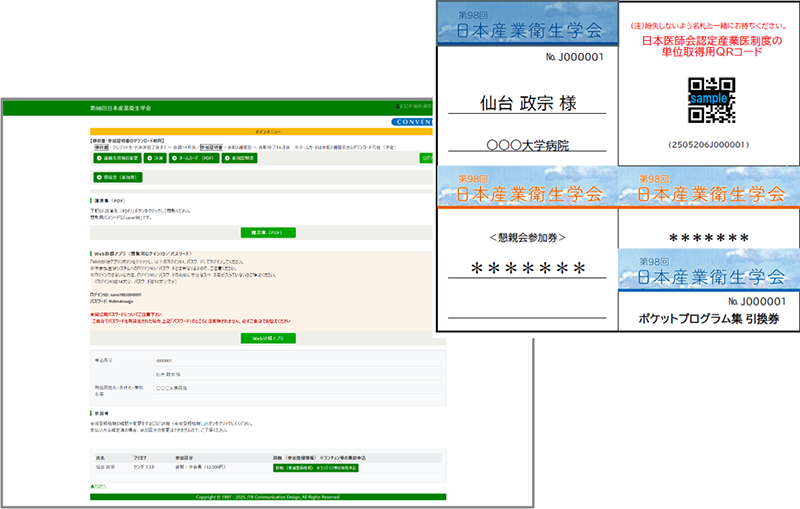Click the 所属 〇〇〇大学病院 field in form

[176, 387]
